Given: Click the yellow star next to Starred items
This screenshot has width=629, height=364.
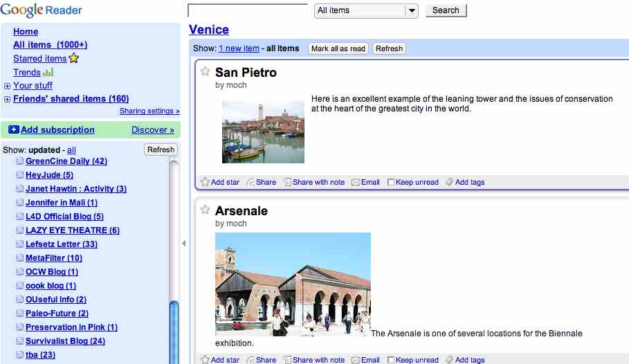Looking at the screenshot, I should (74, 58).
